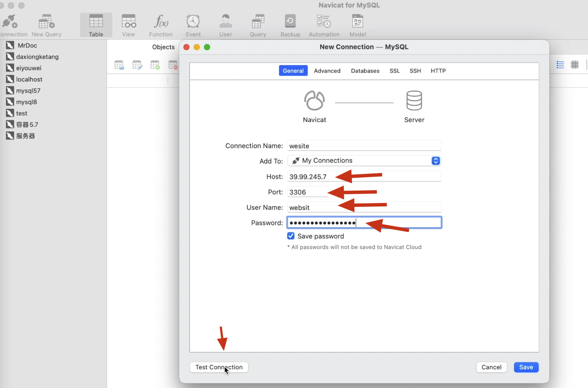588x388 pixels.
Task: Switch to the General tab
Action: 293,71
